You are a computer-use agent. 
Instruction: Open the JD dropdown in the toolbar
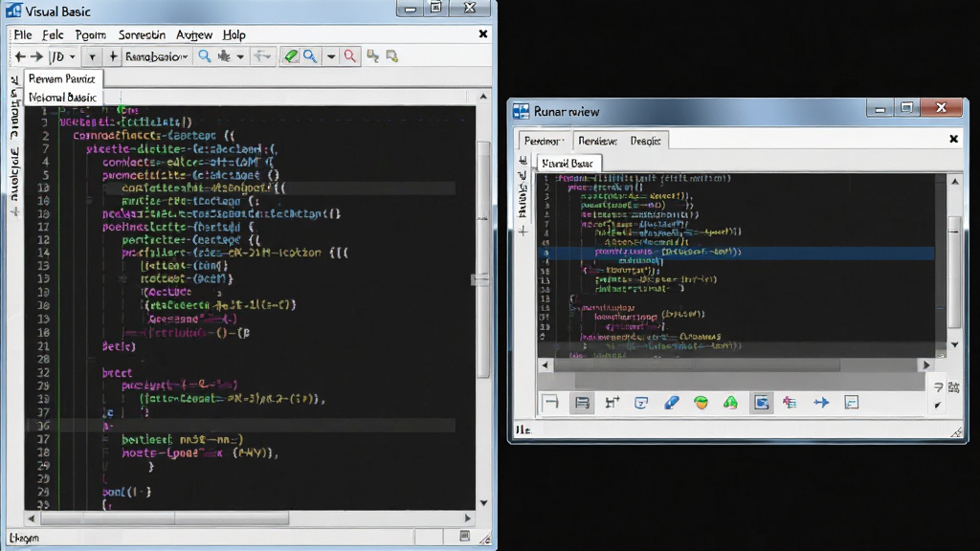(x=62, y=56)
